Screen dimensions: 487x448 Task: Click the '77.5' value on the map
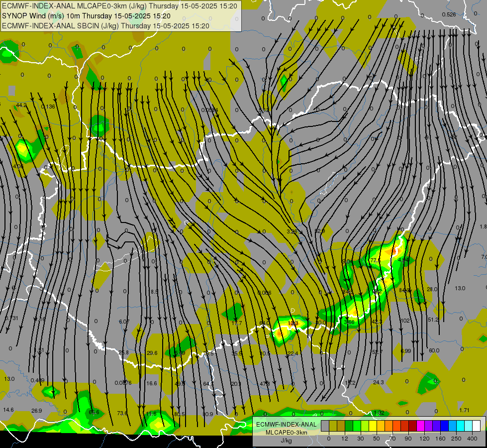376,260
